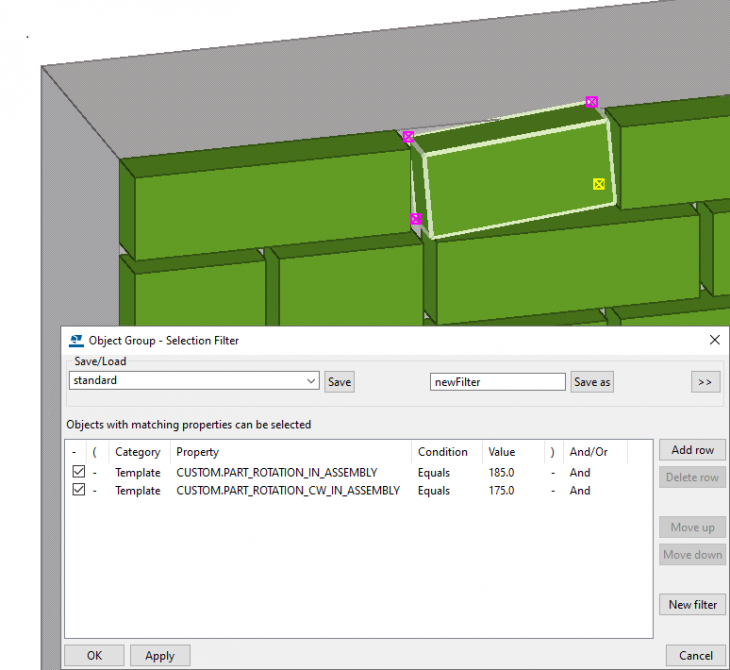Click And cell in the 175.0 row
Viewport: 730px width, 670px height.
(x=580, y=491)
